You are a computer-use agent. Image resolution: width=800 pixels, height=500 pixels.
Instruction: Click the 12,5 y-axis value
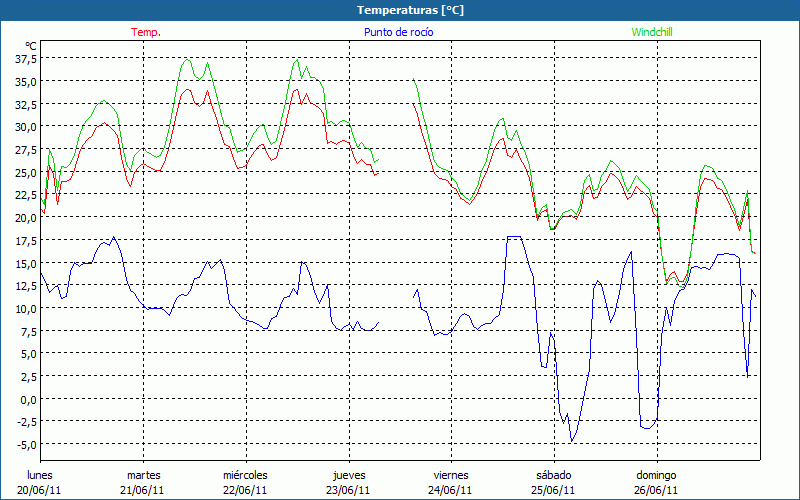coord(24,285)
